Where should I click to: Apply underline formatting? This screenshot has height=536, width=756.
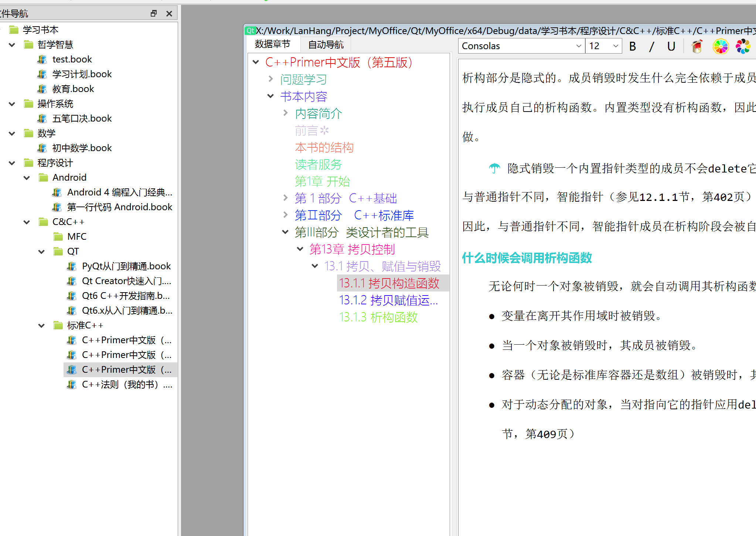click(x=671, y=46)
